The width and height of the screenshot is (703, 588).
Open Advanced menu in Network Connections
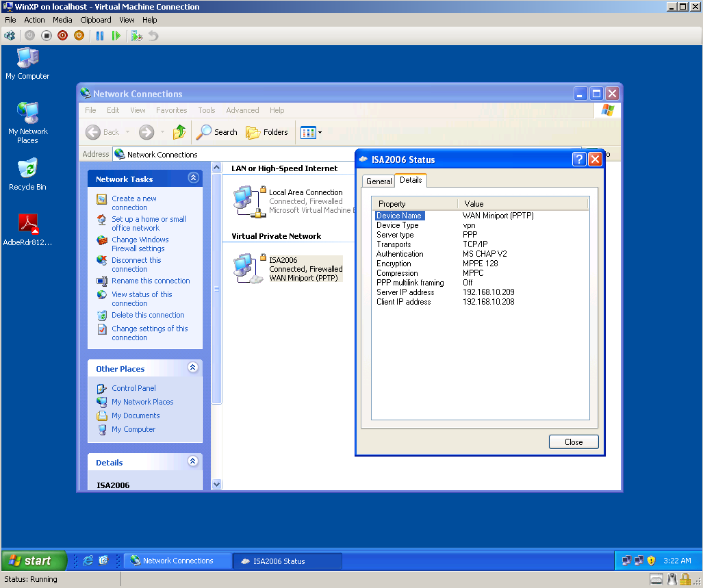coord(242,110)
